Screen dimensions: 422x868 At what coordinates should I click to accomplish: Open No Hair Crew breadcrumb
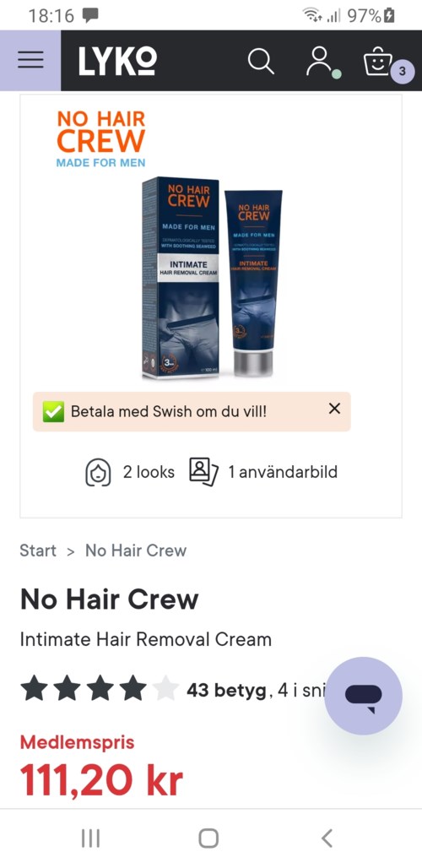[x=136, y=551]
